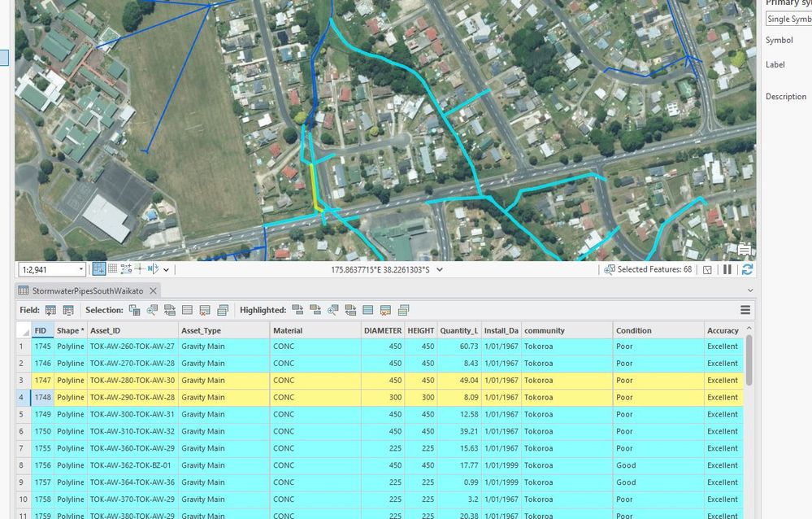Add a new field to the table

(x=50, y=310)
